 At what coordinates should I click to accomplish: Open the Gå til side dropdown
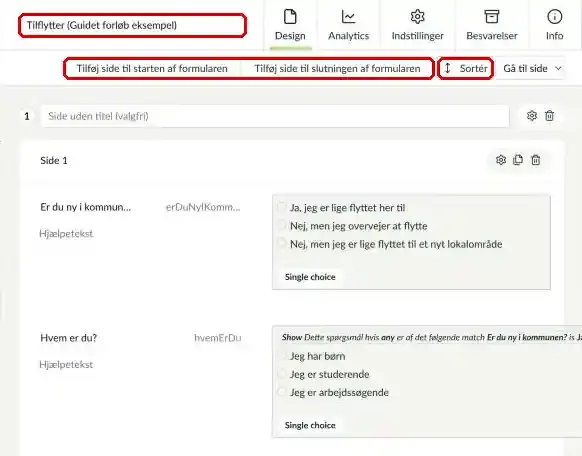click(x=531, y=69)
